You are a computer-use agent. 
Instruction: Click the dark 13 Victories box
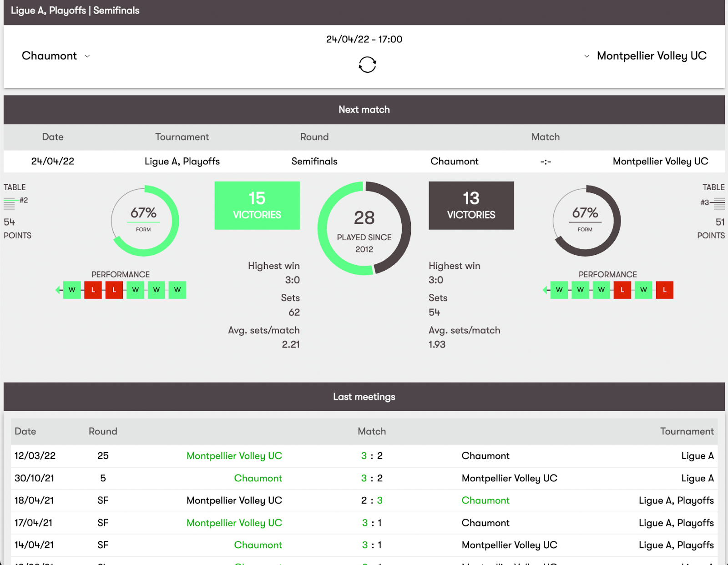coord(471,206)
